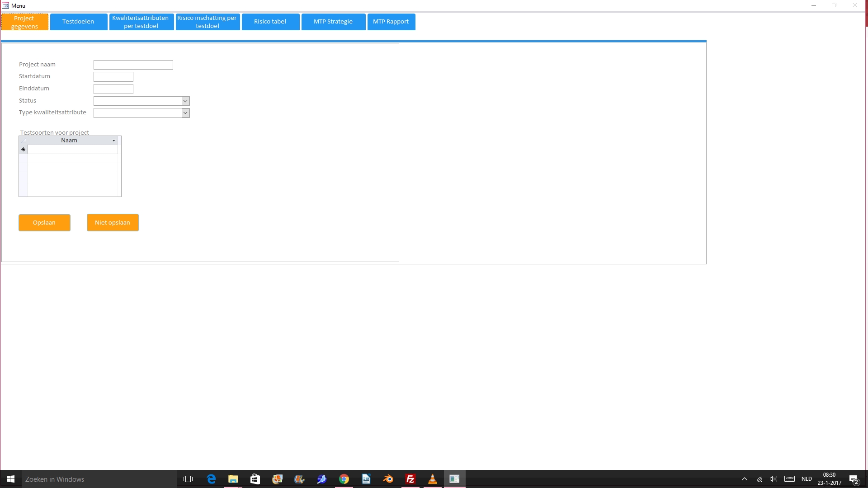Open the network Wi-Fi tray icon
This screenshot has height=488, width=868.
[759, 479]
